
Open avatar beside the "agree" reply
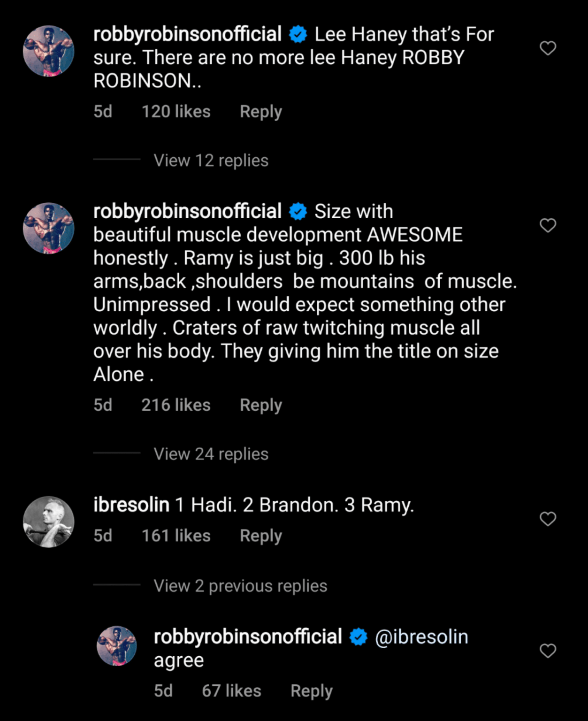coord(116,646)
